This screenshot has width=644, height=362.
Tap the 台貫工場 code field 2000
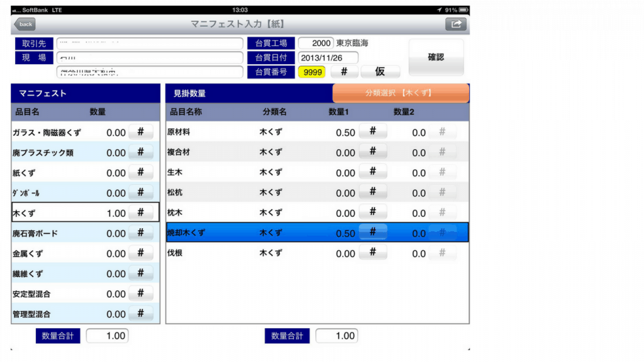pyautogui.click(x=316, y=43)
